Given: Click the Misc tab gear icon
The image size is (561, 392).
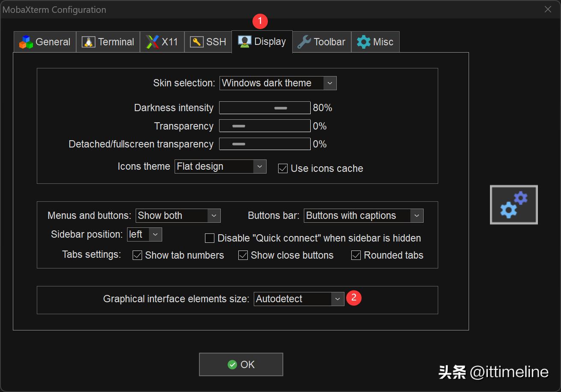Looking at the screenshot, I should (x=364, y=42).
